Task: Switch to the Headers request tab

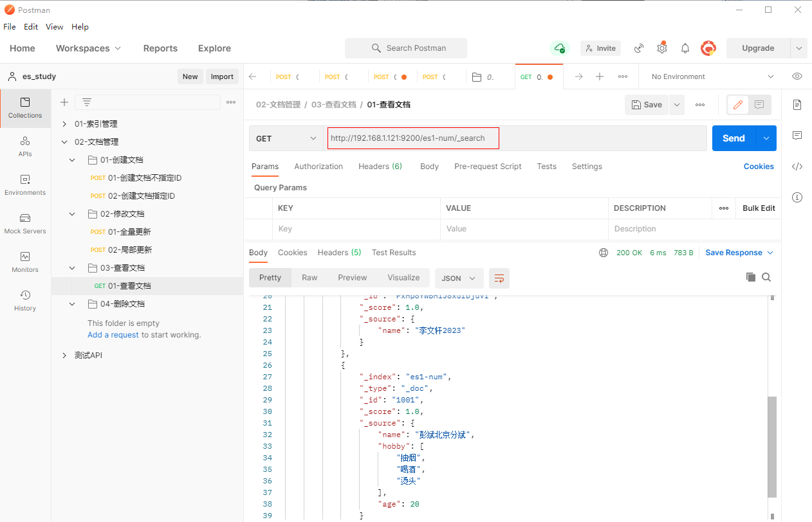Action: click(380, 166)
